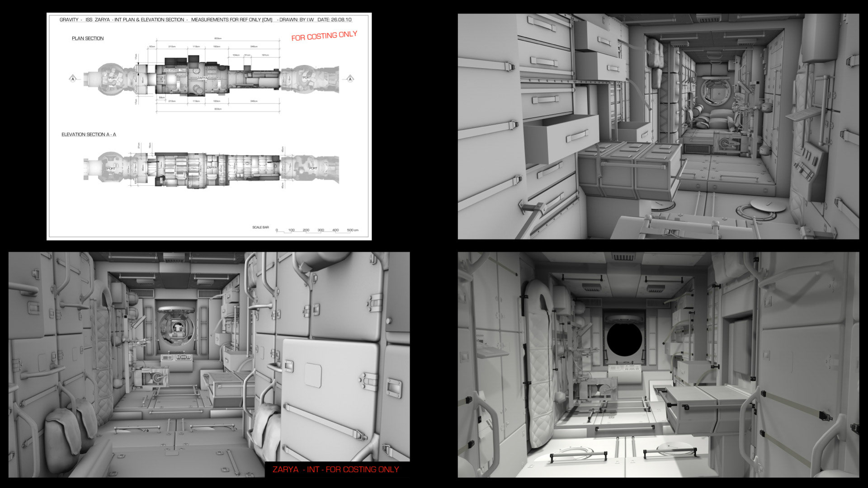
Task: Click the 'ZARYA' label in the plan section
Action: coord(202,78)
